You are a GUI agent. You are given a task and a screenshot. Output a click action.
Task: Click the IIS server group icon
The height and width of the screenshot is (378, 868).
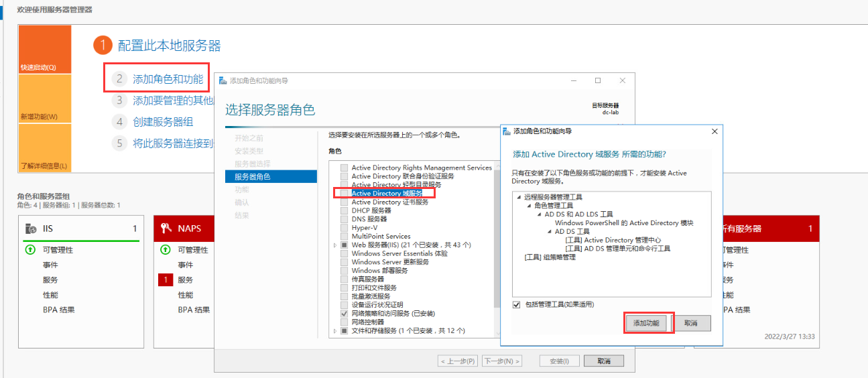coord(31,229)
